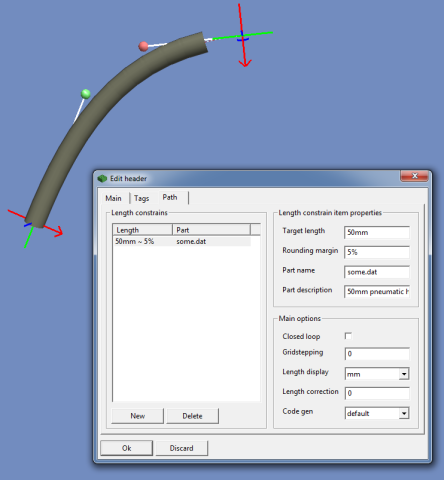Click the New length constraint button
444x480 pixels.
[x=137, y=416]
